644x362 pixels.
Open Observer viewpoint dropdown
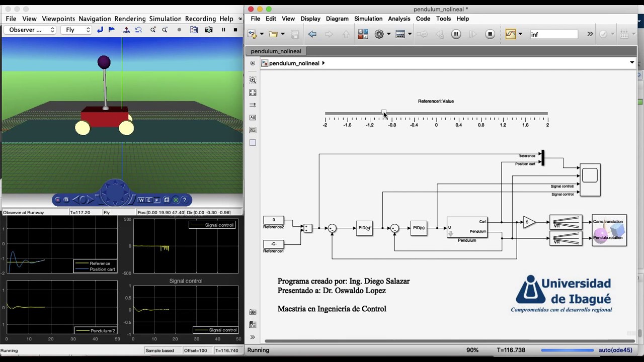point(30,30)
